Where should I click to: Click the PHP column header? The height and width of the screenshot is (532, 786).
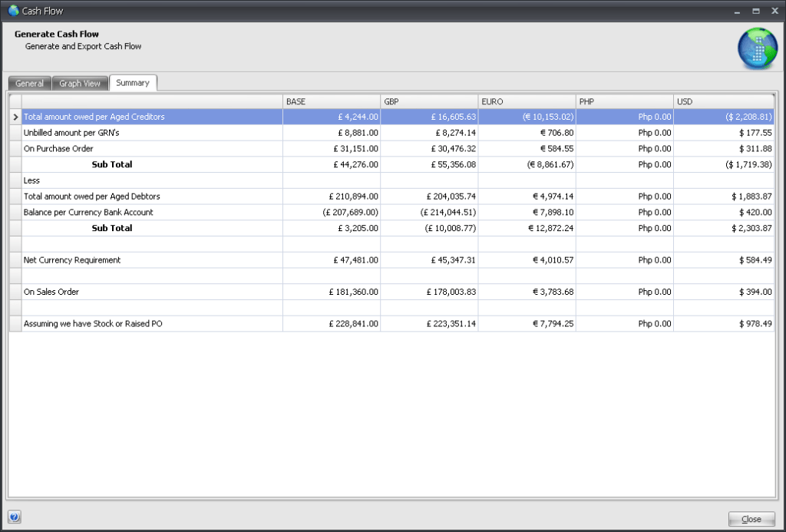pos(625,101)
